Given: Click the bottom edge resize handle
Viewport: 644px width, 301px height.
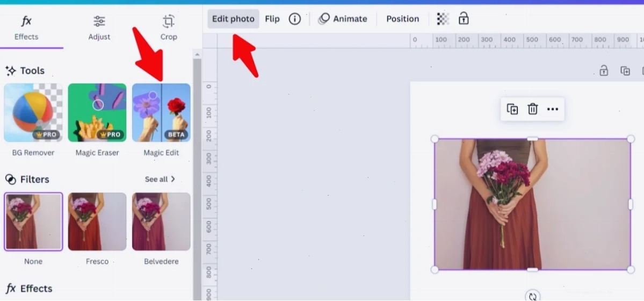Looking at the screenshot, I should coord(532,270).
